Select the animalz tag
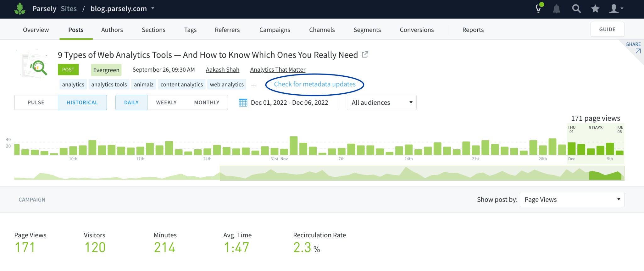The height and width of the screenshot is (271, 644). coord(144,84)
